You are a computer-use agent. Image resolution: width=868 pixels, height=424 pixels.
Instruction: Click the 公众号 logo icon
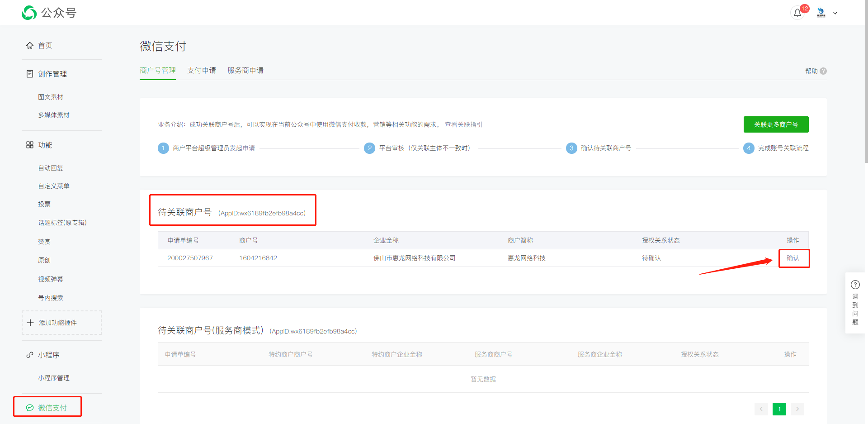[x=29, y=13]
